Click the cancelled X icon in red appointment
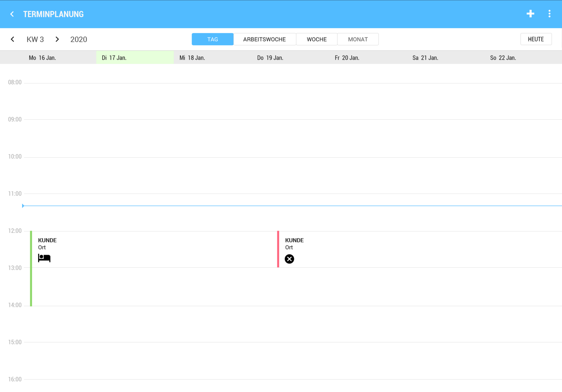 [x=289, y=259]
